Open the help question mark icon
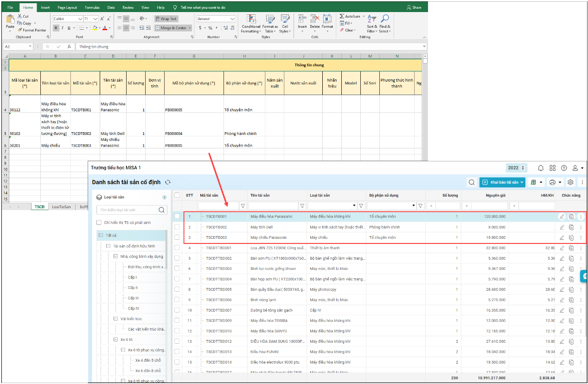The height and width of the screenshot is (384, 588). 564,168
